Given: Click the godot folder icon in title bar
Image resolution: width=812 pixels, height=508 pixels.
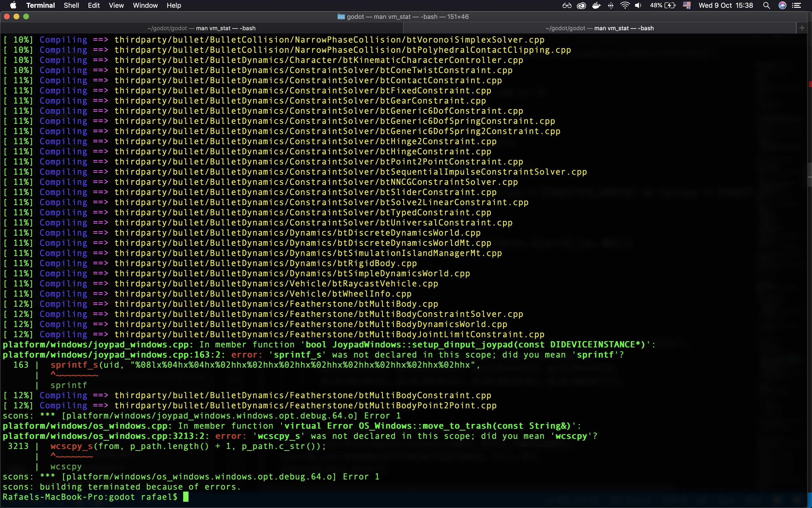Looking at the screenshot, I should point(341,17).
